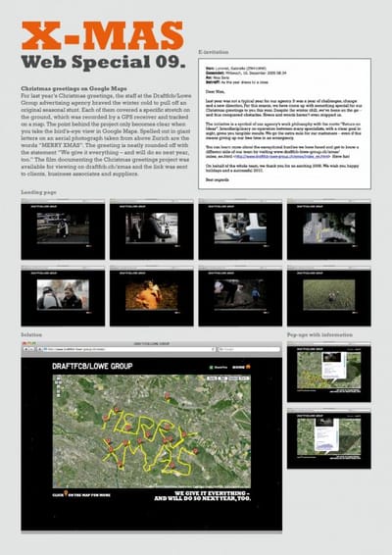Viewport: 392px width, 555px height.
Task: Click the green share icon in site header
Action: pos(211,367)
